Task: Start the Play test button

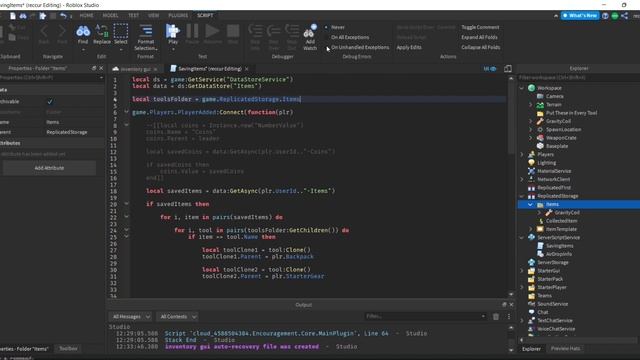Action: click(173, 34)
